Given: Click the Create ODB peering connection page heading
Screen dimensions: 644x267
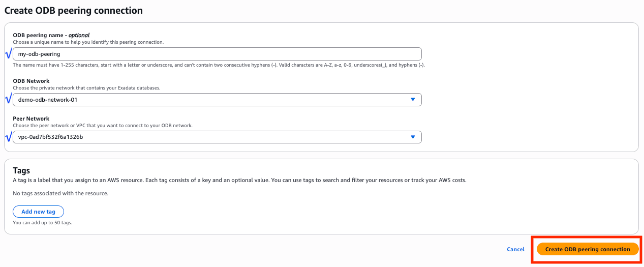Looking at the screenshot, I should (x=74, y=10).
